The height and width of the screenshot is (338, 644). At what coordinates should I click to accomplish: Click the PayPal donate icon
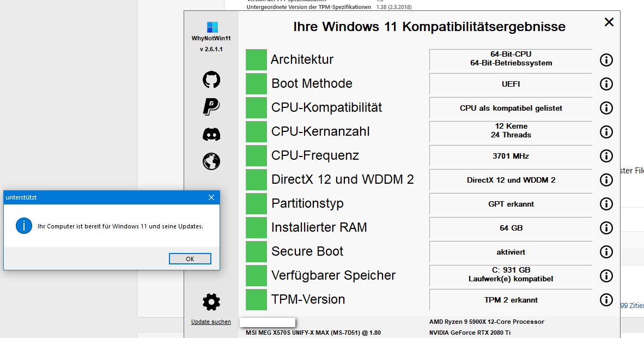211,106
